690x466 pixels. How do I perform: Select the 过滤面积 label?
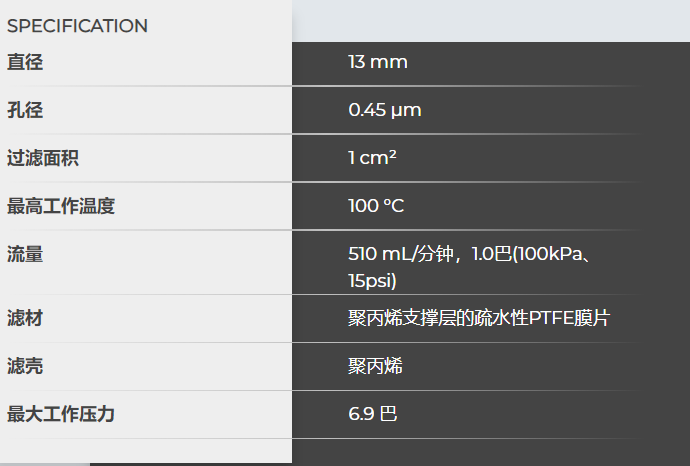[43, 158]
